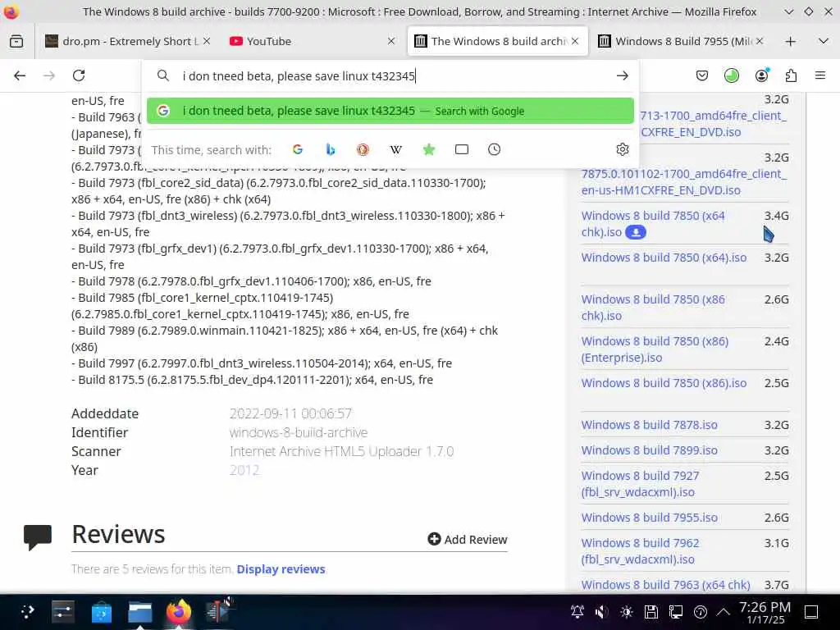Screen dimensions: 840x630
Task: Open Windows 8 build 7878.iso link
Action: pyautogui.click(x=650, y=425)
